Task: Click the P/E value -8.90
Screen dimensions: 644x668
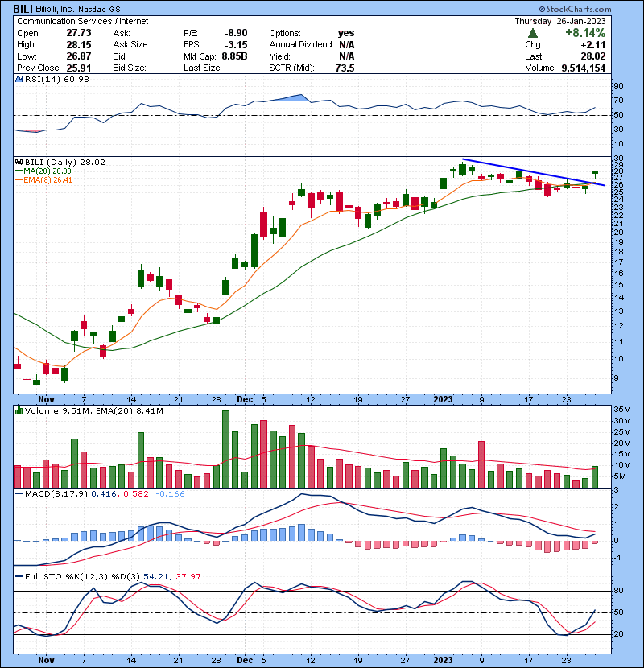Action: (x=236, y=33)
